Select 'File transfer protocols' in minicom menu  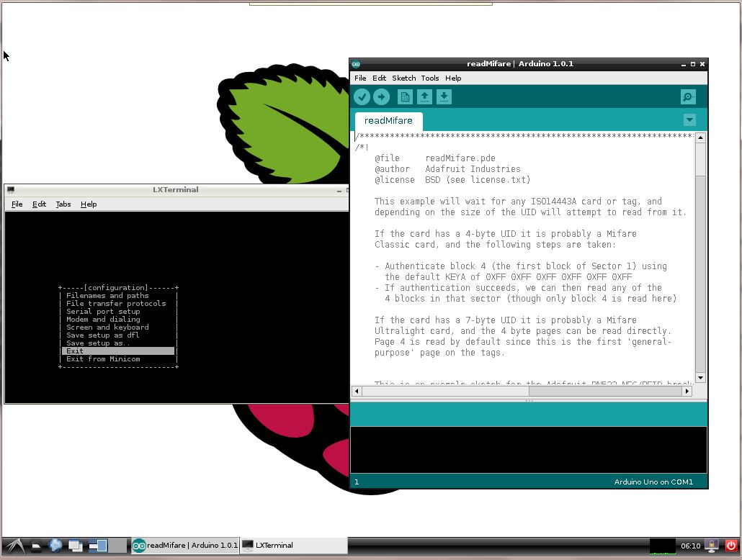tap(116, 304)
